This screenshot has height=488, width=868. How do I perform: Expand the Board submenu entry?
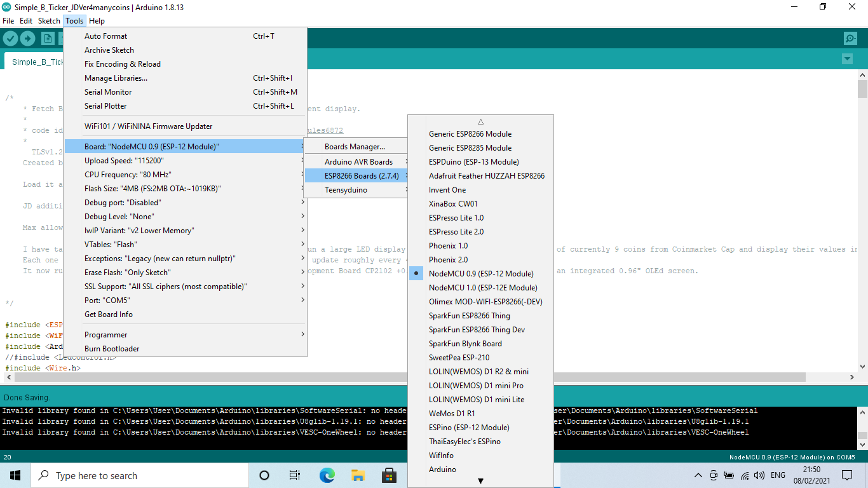(185, 147)
